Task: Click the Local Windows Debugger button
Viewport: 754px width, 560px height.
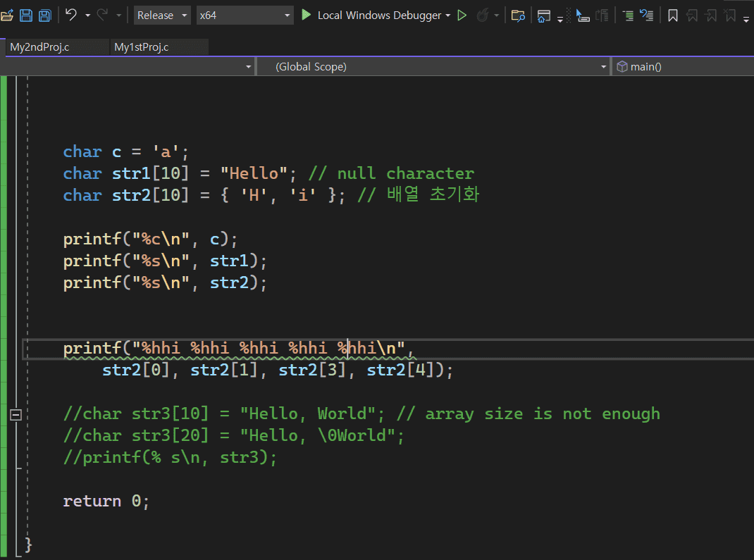Action: pyautogui.click(x=378, y=15)
